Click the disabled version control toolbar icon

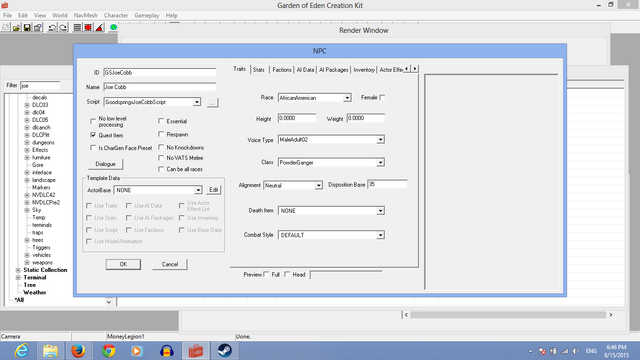coord(6,28)
